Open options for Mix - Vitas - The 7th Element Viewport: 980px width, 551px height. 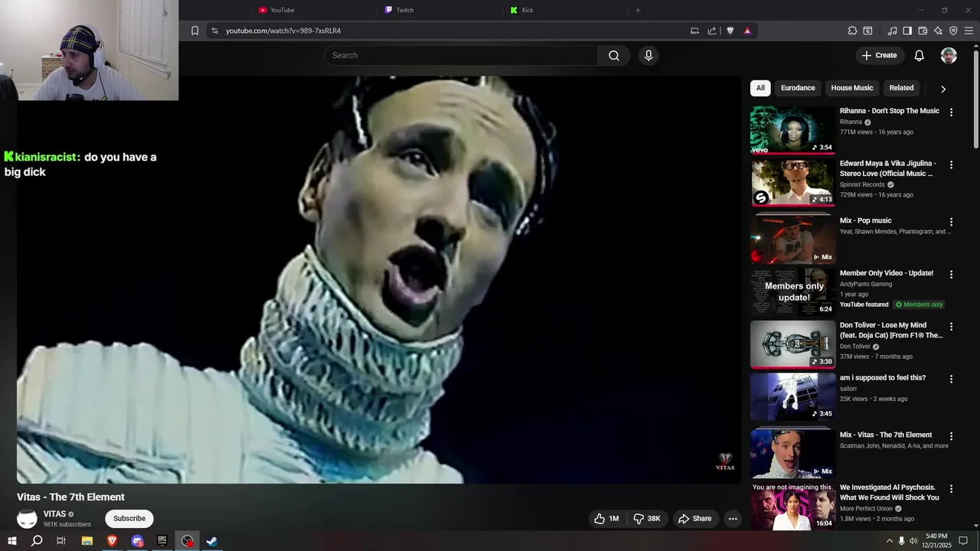click(951, 436)
